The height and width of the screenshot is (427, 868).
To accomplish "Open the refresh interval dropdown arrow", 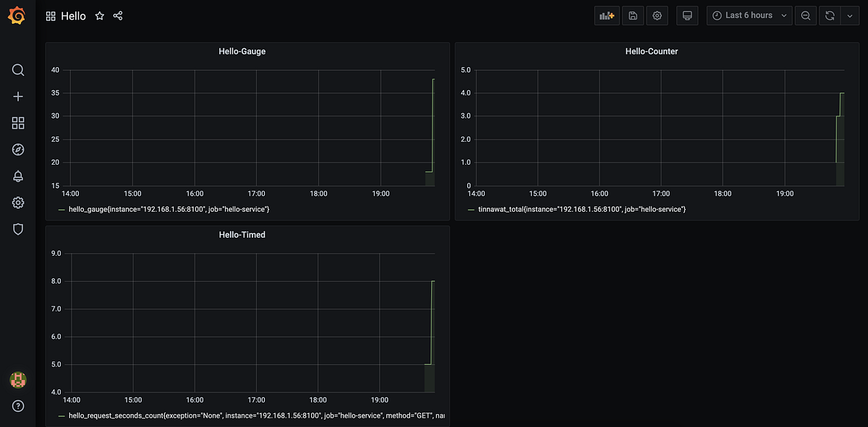I will [849, 15].
